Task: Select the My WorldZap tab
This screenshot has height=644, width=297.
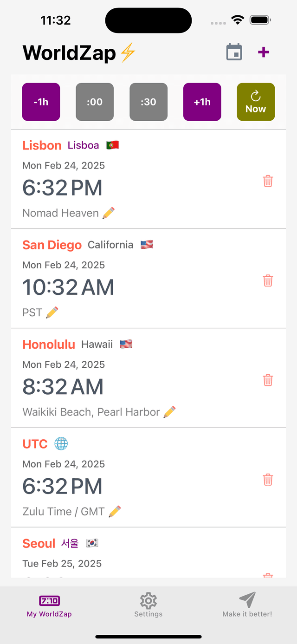Action: point(49,605)
